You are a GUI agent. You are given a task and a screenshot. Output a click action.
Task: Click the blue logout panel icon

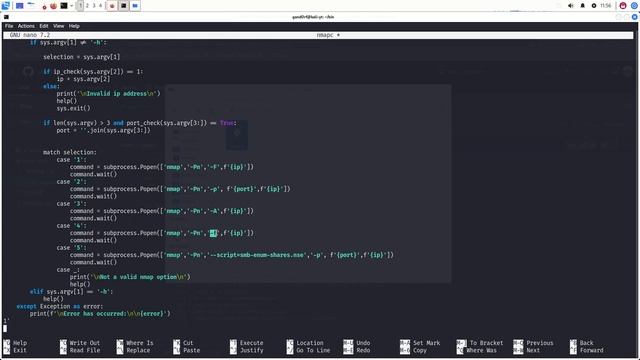click(634, 6)
